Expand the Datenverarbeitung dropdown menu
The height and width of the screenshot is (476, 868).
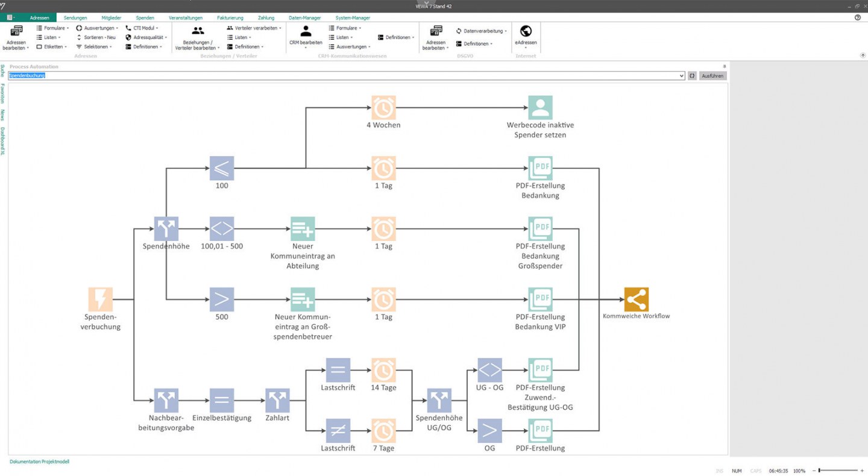pos(482,31)
